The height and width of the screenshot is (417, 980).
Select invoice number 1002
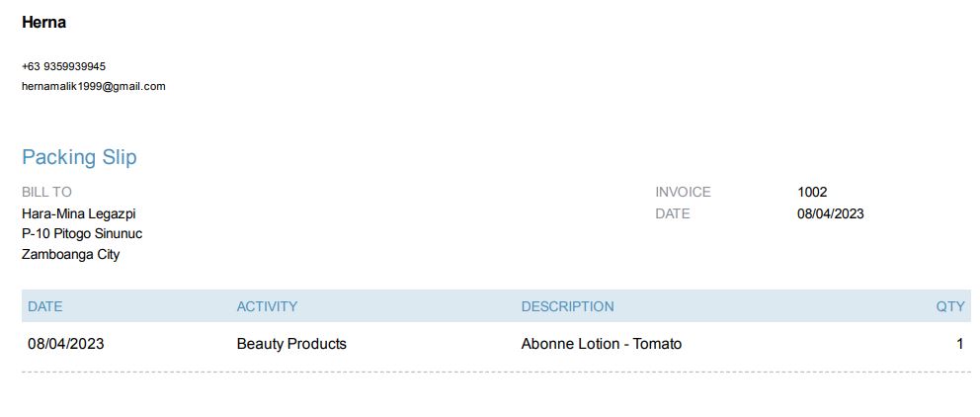click(812, 192)
